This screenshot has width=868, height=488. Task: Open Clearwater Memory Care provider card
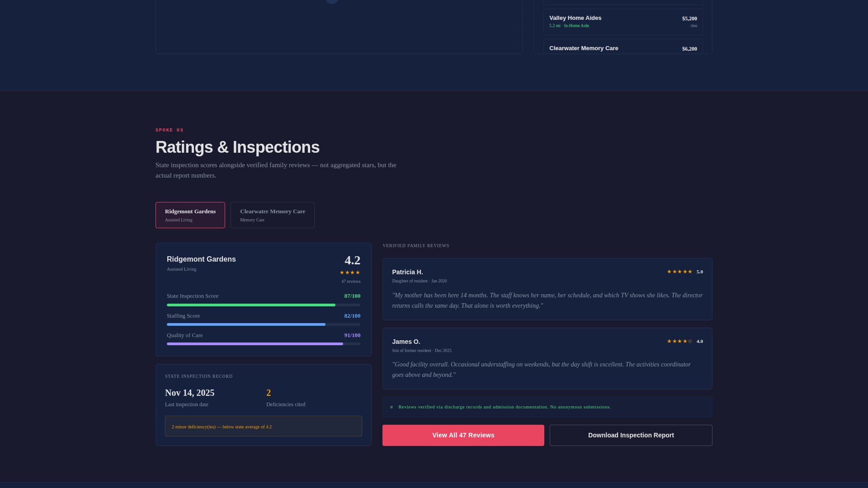tap(623, 47)
